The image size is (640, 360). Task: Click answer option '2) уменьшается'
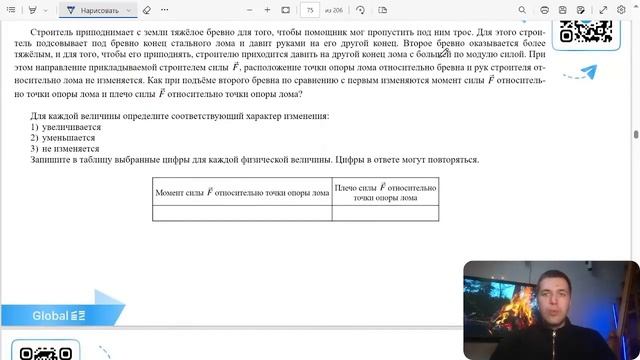click(x=63, y=138)
